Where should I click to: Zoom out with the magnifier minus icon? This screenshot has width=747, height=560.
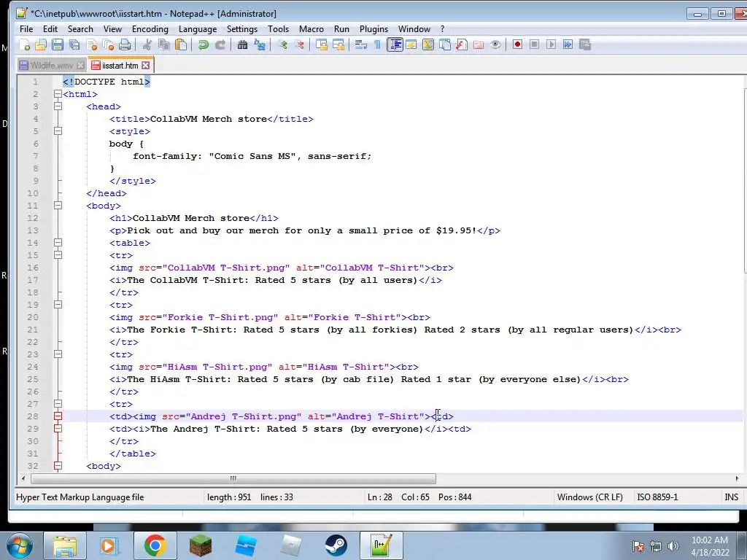point(299,44)
